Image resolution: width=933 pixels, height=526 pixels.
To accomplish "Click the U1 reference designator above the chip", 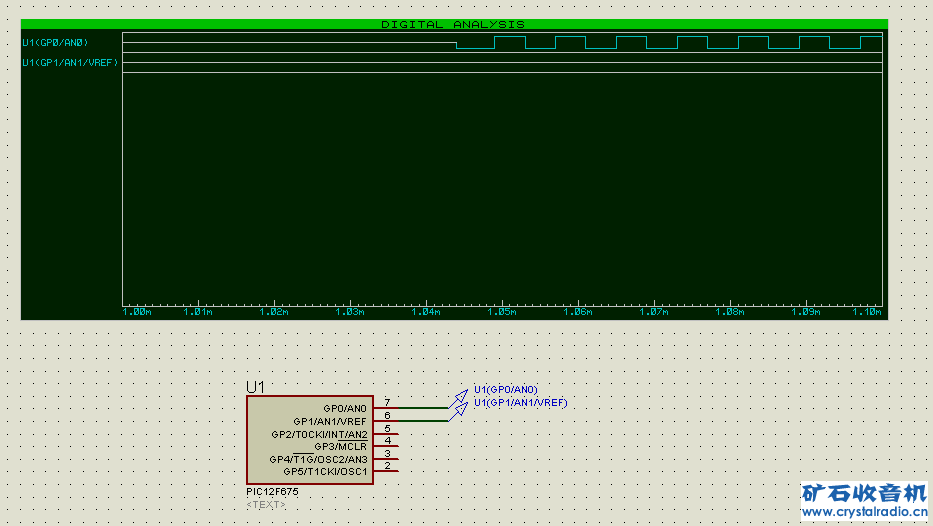I will 256,387.
